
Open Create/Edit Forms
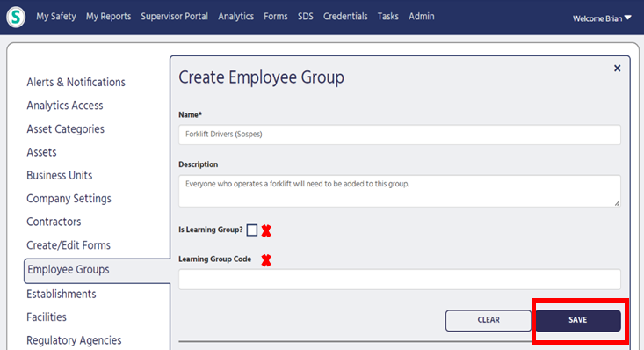(x=69, y=245)
